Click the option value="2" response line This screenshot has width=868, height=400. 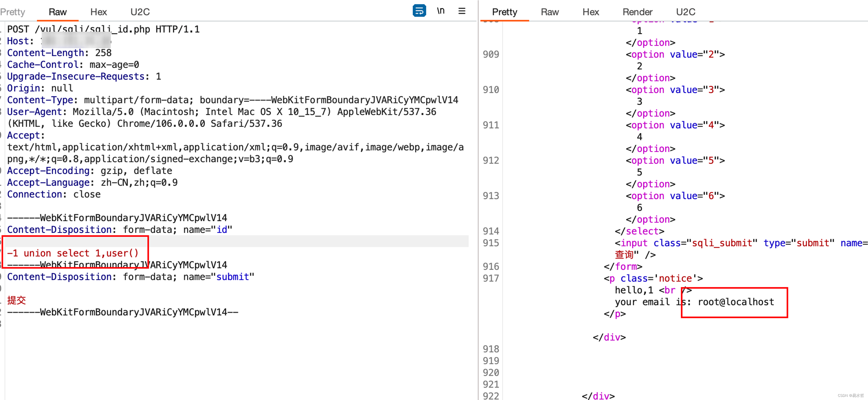click(x=675, y=54)
